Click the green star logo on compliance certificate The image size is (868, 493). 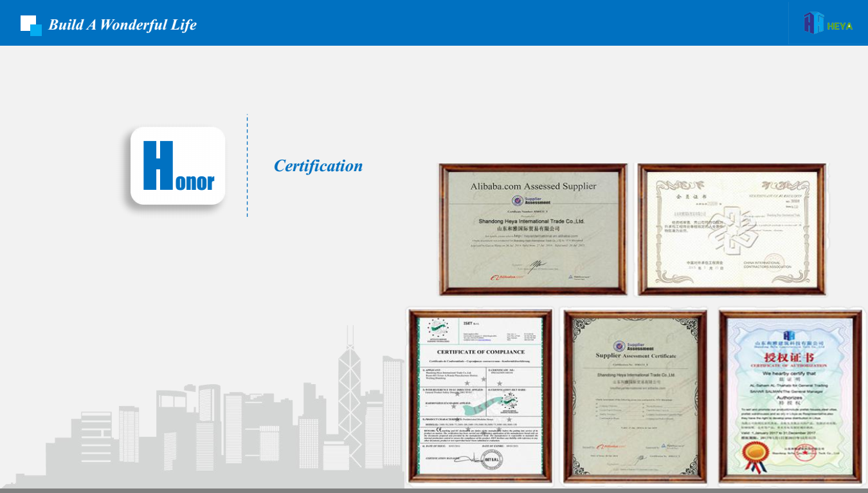437,330
